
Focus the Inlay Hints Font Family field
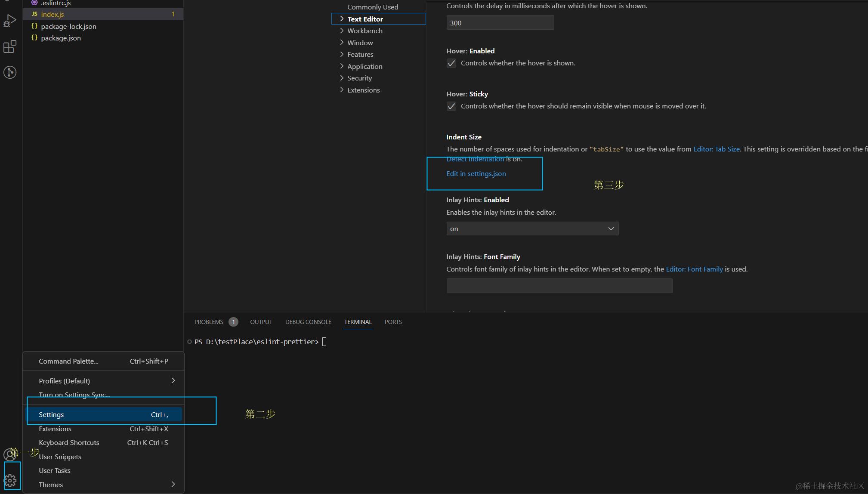coord(559,286)
